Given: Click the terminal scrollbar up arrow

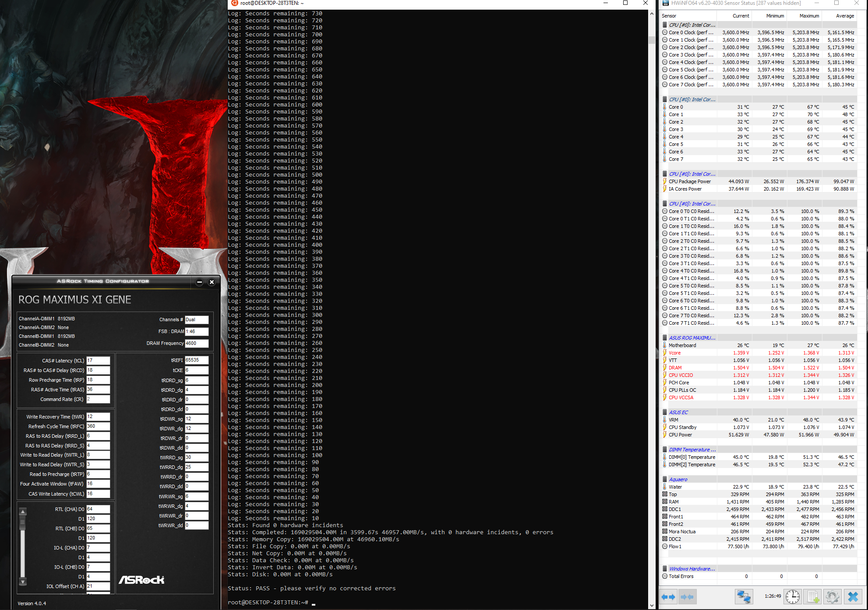Looking at the screenshot, I should coord(652,14).
